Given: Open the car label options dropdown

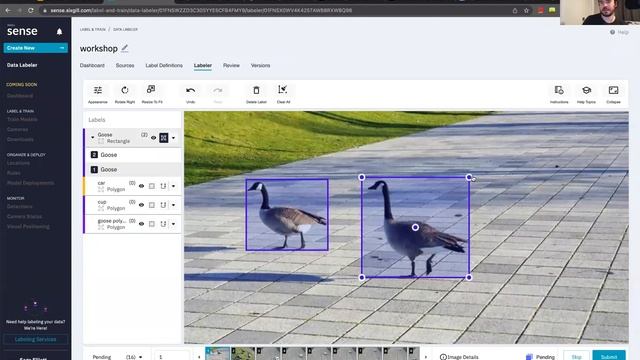Looking at the screenshot, I should pos(173,186).
